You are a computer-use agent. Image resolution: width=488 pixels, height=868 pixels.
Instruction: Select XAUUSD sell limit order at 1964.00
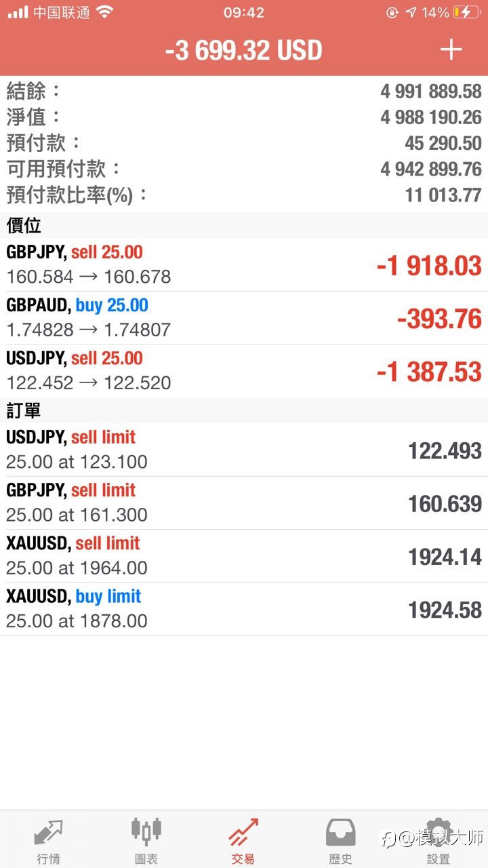tap(244, 556)
